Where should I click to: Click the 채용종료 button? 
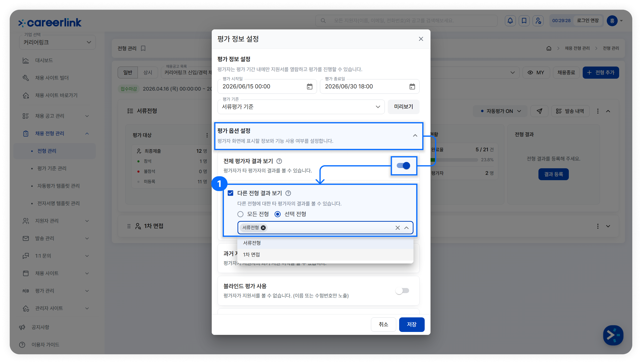pos(566,73)
